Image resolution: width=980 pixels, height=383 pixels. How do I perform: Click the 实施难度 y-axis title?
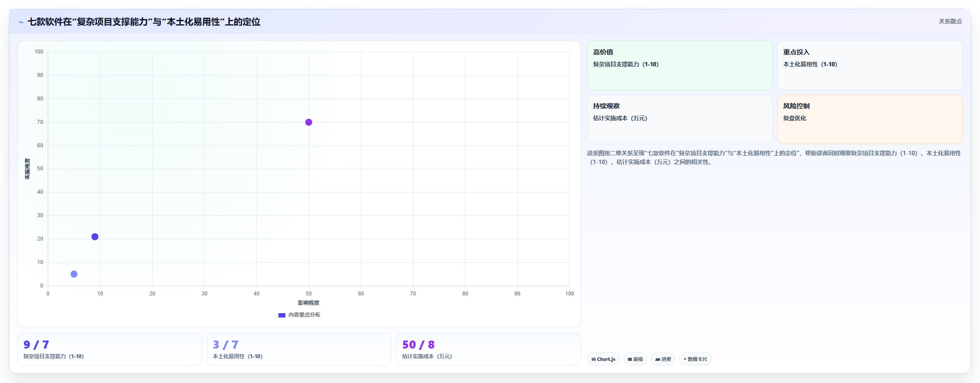pyautogui.click(x=27, y=169)
